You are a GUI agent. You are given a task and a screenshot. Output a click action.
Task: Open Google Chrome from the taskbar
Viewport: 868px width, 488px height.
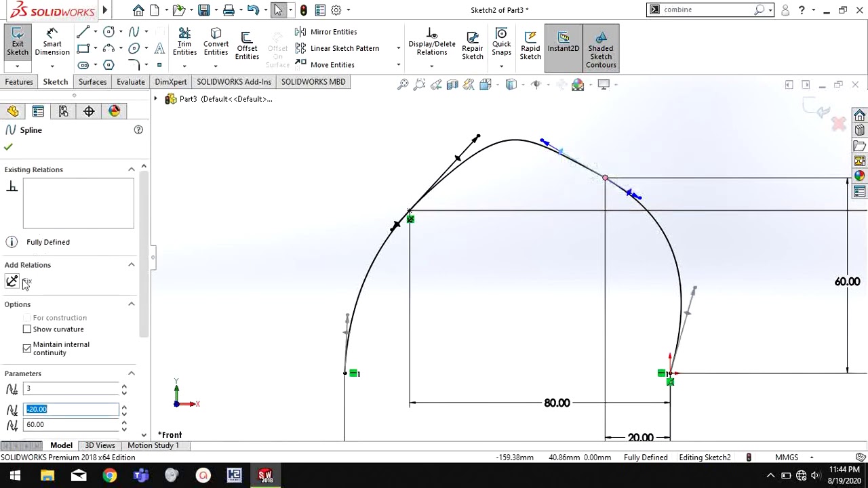109,476
